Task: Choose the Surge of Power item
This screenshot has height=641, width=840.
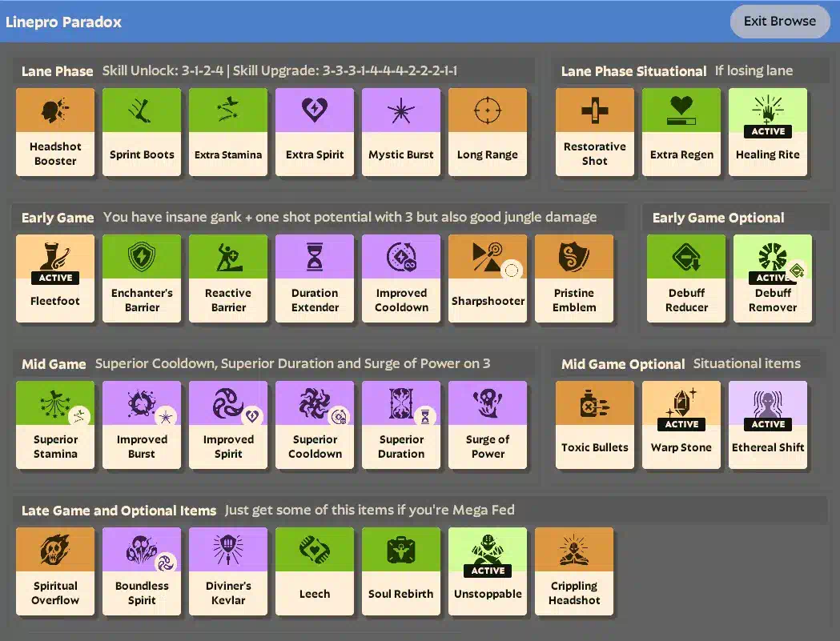Action: pos(488,425)
